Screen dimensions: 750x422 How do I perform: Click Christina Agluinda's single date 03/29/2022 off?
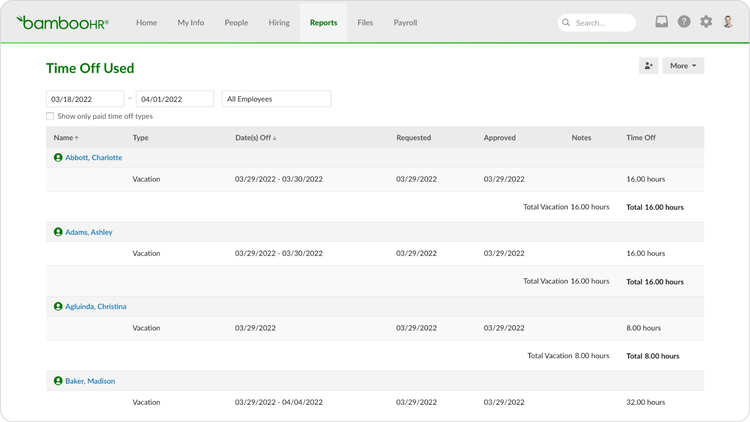tap(255, 328)
